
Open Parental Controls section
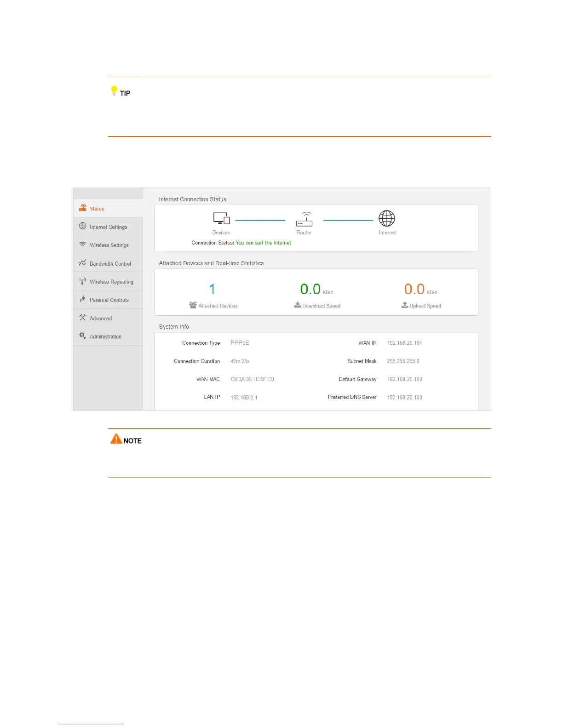pyautogui.click(x=108, y=300)
